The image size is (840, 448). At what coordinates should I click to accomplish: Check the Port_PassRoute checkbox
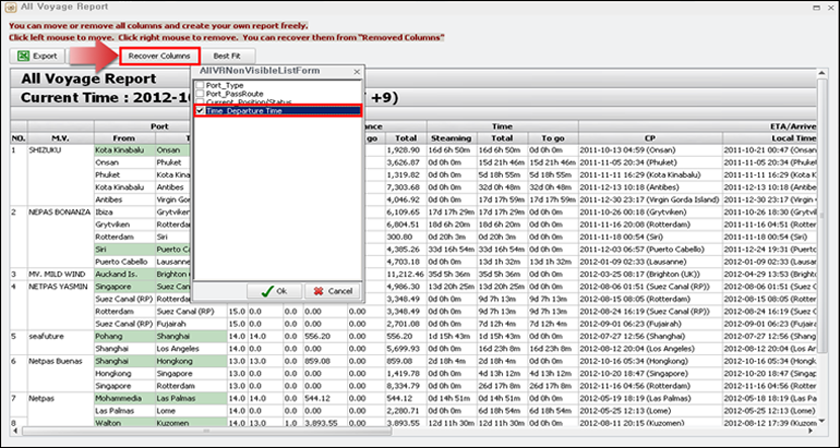point(200,93)
